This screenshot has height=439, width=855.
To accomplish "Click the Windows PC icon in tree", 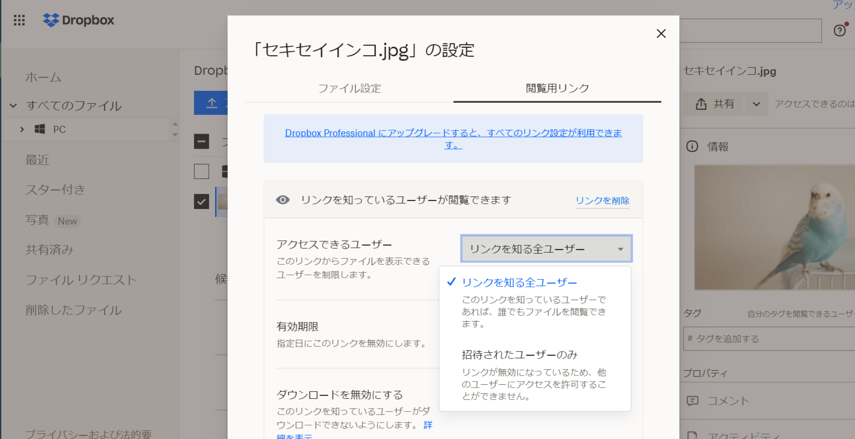I will coord(40,129).
